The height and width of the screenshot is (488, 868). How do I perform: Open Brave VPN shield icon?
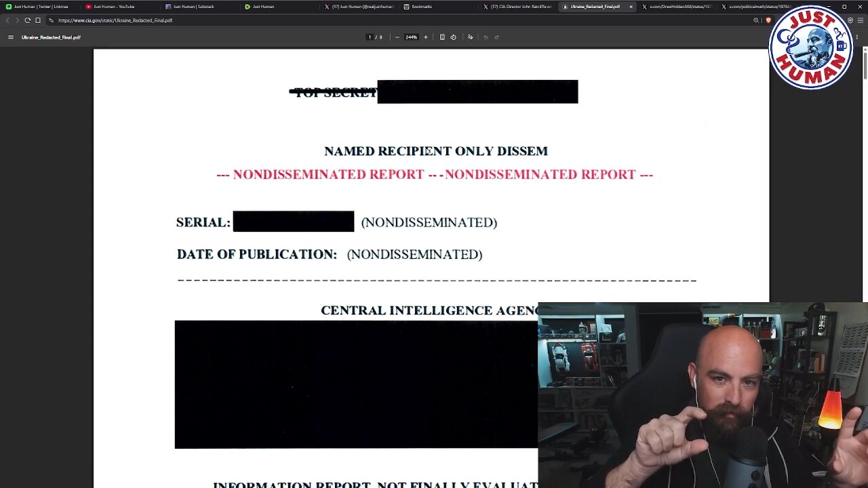(850, 20)
